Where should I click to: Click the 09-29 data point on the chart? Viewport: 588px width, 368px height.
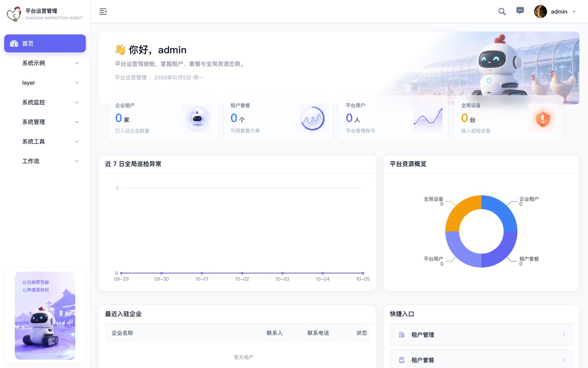(121, 273)
